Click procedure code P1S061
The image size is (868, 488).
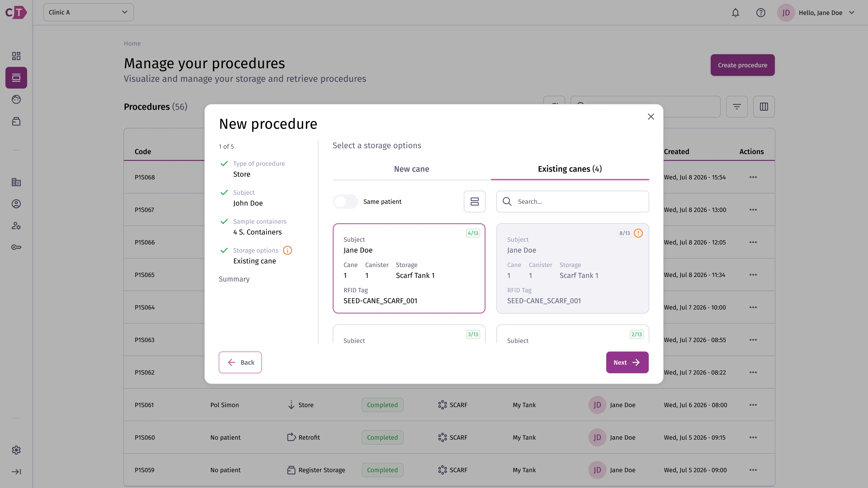pyautogui.click(x=144, y=405)
